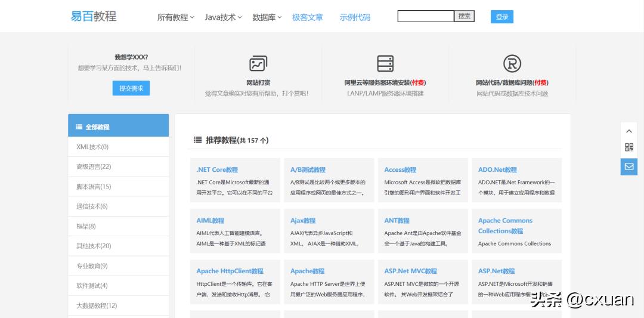
Task: Click the registered R circle icon
Action: (512, 64)
